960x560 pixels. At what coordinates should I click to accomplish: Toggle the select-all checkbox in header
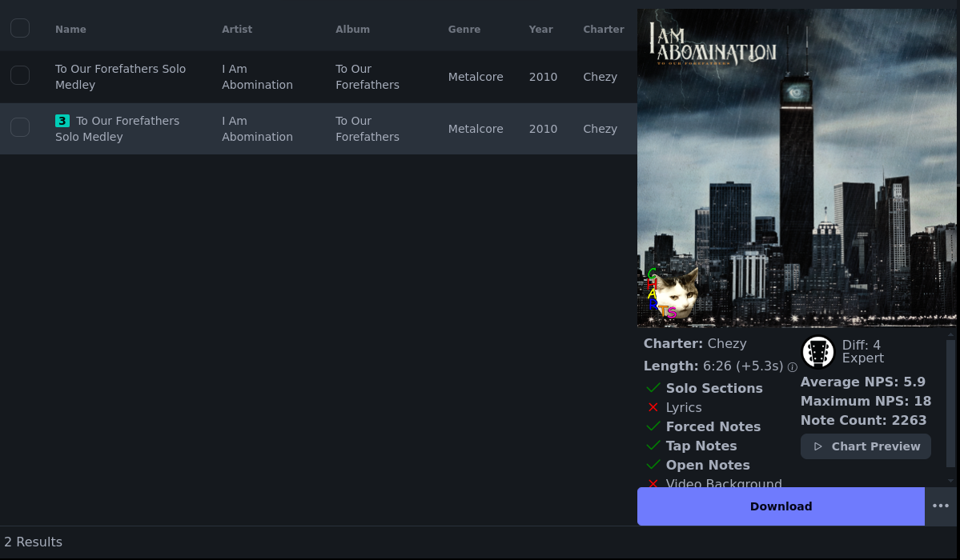click(x=20, y=28)
